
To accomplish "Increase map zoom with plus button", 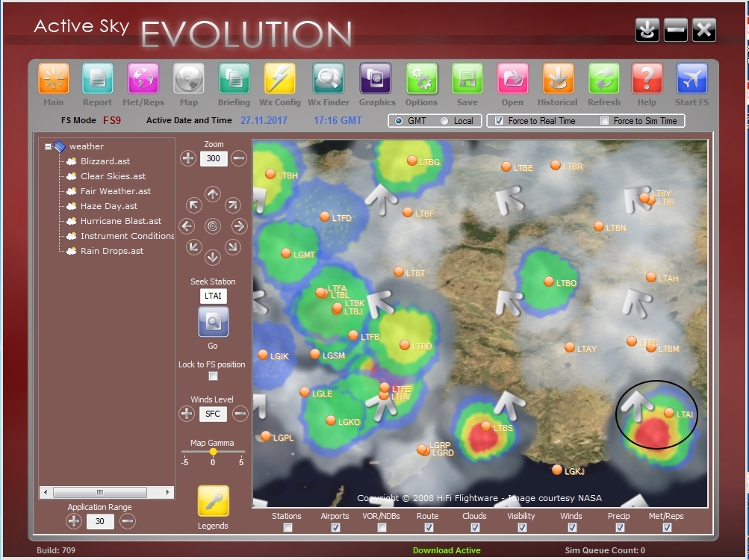I will click(x=187, y=158).
